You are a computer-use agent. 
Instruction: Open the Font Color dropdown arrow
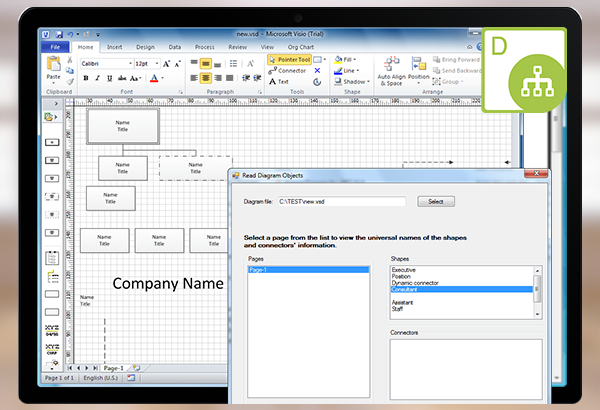click(x=163, y=78)
